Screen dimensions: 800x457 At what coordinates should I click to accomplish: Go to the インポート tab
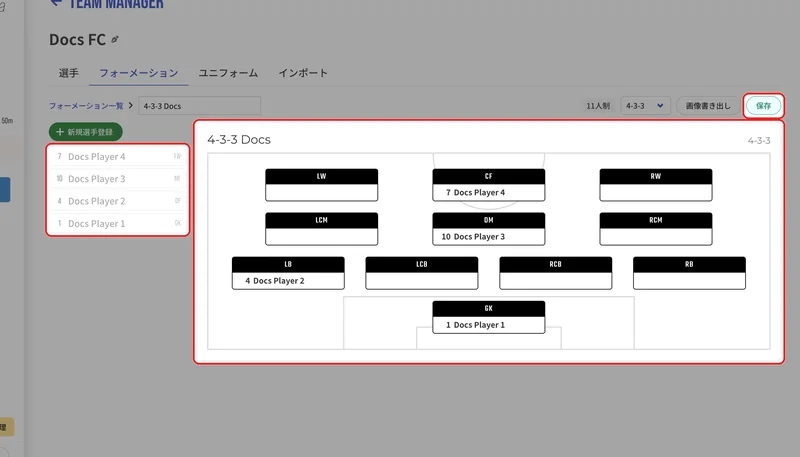[303, 73]
